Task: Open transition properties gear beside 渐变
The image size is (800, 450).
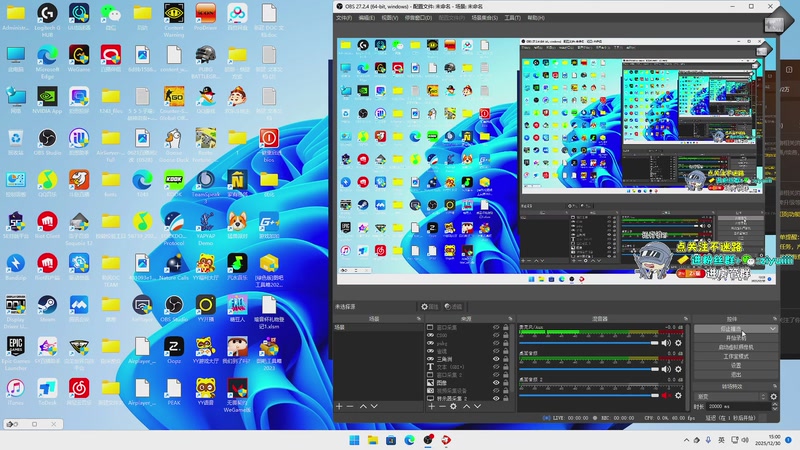Action: click(773, 396)
